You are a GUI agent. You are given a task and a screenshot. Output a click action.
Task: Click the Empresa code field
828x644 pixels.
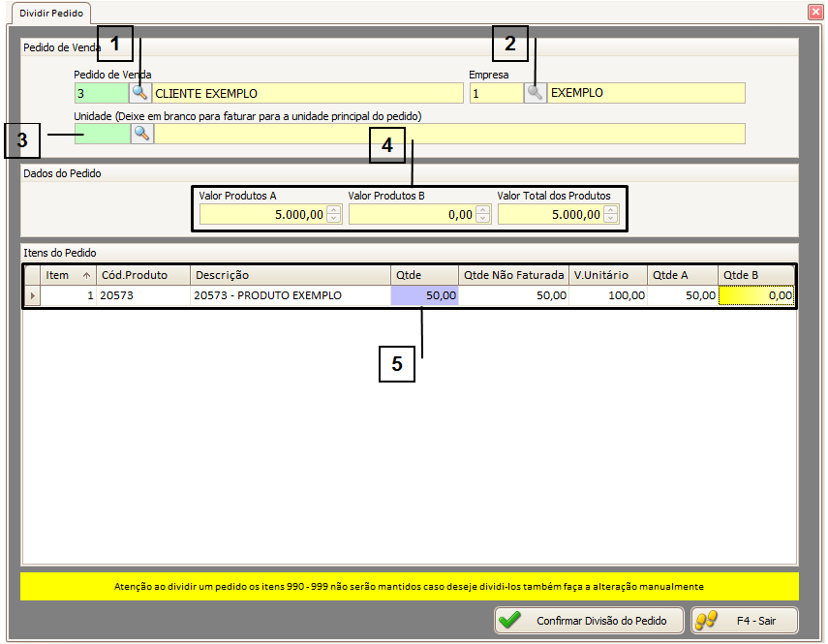[496, 93]
